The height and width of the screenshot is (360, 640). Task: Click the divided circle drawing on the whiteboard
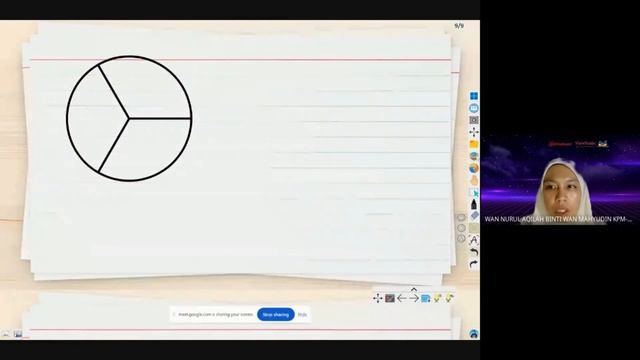129,118
